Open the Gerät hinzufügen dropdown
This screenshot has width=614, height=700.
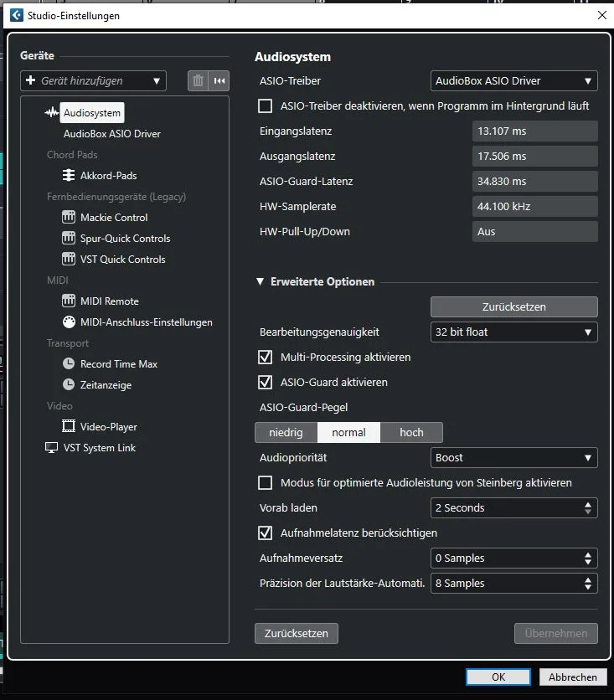pyautogui.click(x=93, y=81)
